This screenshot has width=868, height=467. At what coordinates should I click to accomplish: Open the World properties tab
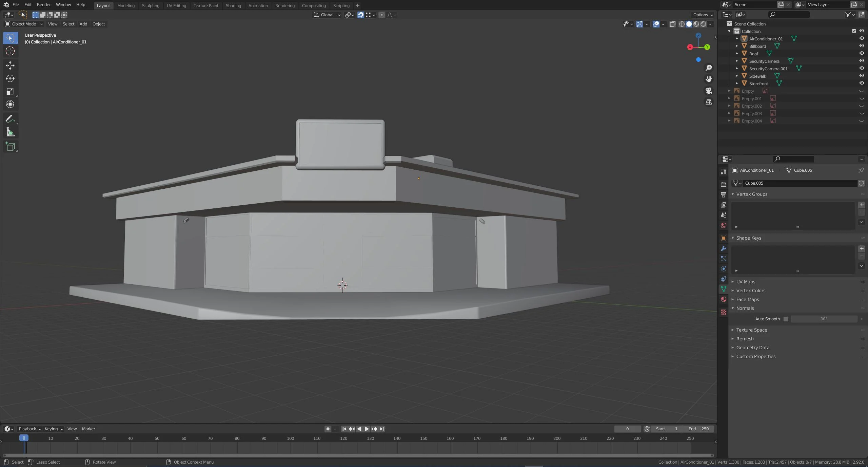(724, 225)
